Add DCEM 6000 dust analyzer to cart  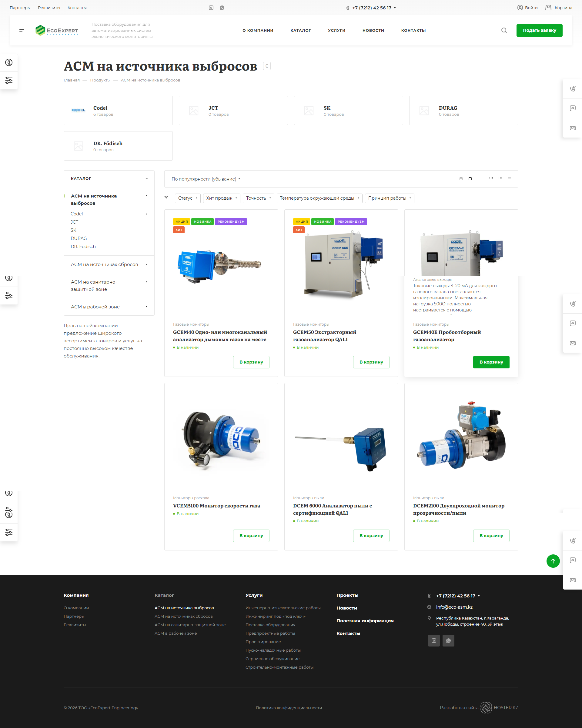coord(371,536)
